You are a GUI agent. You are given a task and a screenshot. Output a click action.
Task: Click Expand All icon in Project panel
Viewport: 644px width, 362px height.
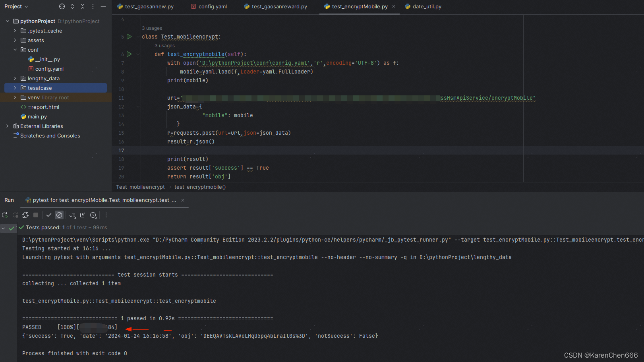[x=72, y=6]
